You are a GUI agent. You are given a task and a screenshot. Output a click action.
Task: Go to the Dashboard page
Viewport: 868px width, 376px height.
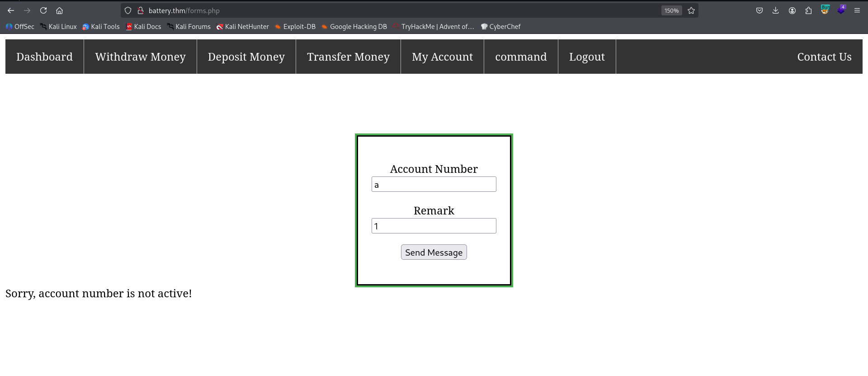point(45,57)
